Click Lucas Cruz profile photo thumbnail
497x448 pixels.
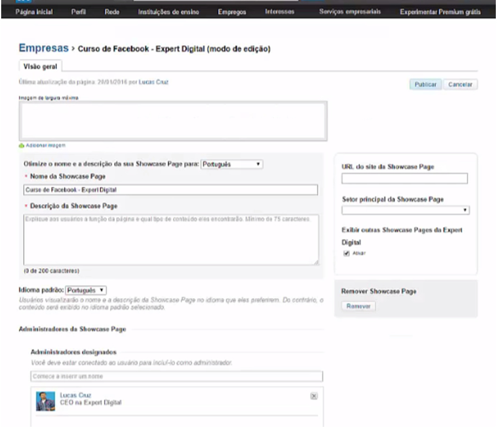[45, 401]
